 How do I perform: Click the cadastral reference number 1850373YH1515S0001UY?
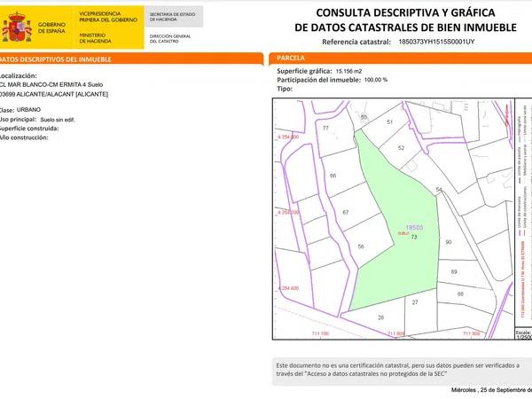tap(437, 42)
